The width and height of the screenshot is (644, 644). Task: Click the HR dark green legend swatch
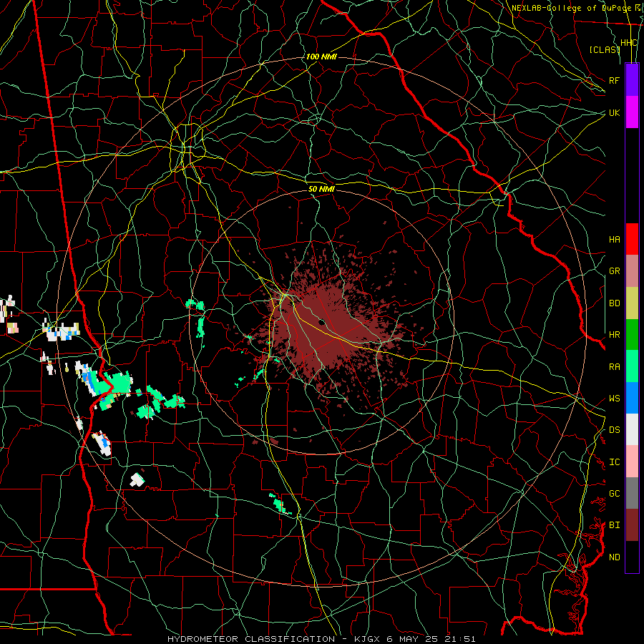(632, 335)
